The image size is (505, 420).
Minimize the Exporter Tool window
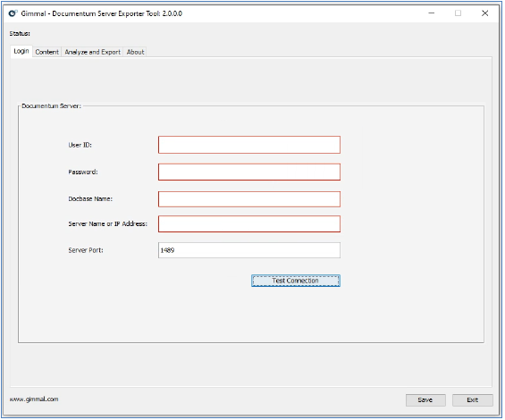point(431,13)
